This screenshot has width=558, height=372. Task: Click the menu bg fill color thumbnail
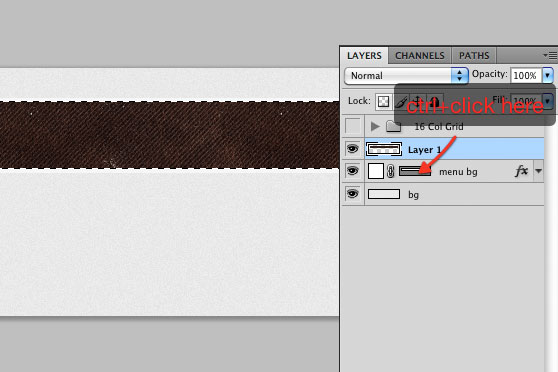pos(375,171)
